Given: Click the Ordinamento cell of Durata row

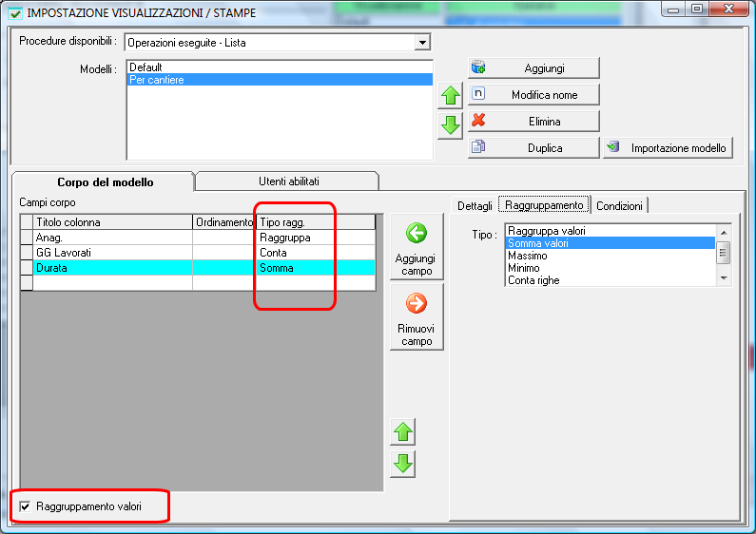Looking at the screenshot, I should (x=223, y=268).
